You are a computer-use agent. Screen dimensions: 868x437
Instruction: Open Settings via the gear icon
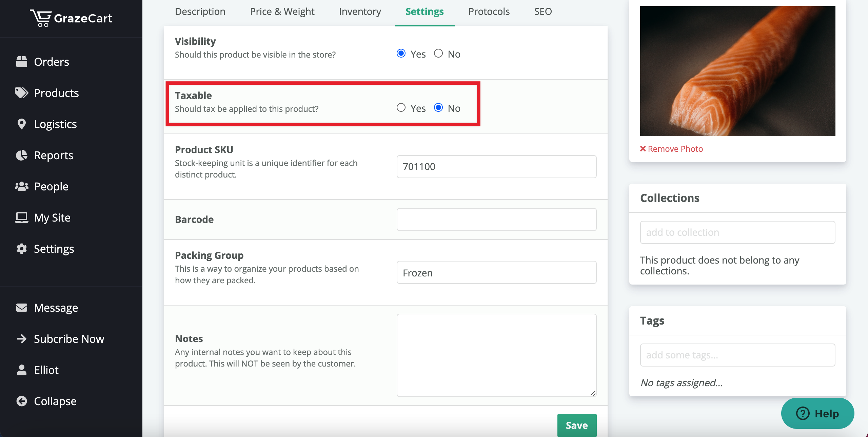[x=21, y=249]
